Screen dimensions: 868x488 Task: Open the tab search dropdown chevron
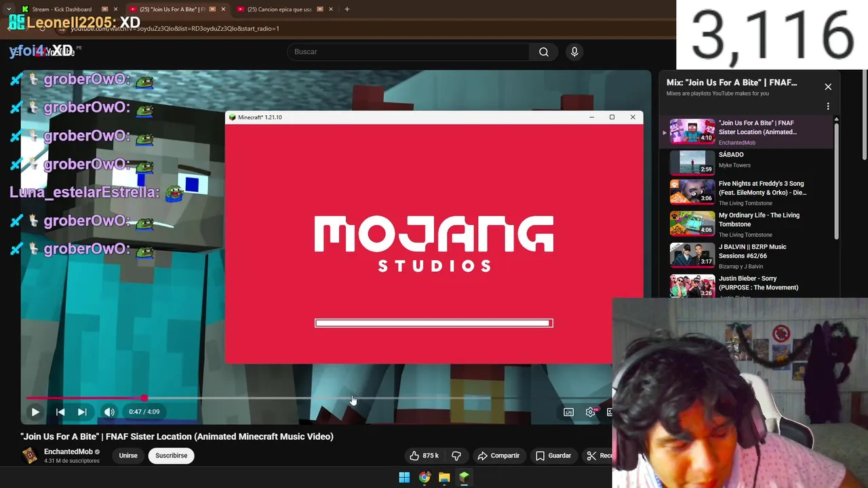(x=9, y=9)
